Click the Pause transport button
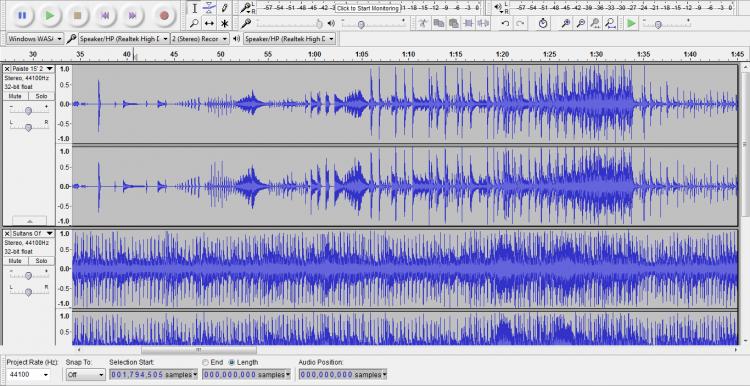Screen dimensions: 750x386 click(x=22, y=15)
